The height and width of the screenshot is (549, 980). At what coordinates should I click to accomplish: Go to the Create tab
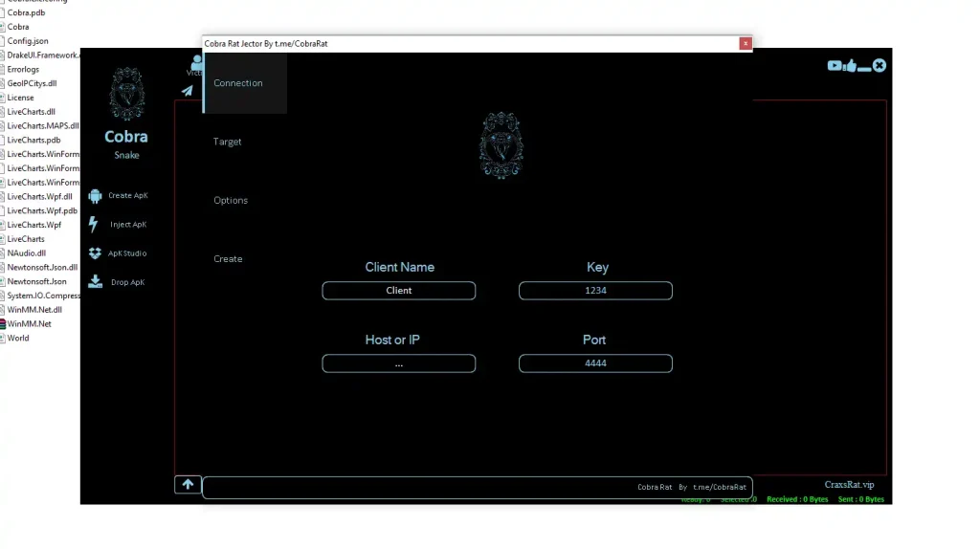click(228, 259)
